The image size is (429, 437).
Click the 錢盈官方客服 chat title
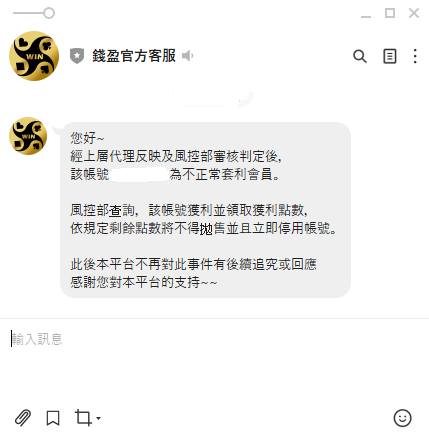coord(134,56)
